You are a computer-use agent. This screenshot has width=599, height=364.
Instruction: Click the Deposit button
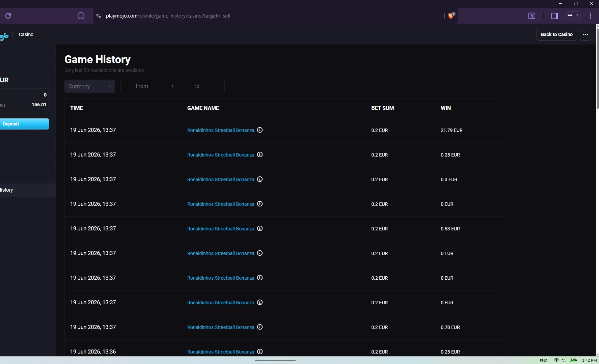pyautogui.click(x=24, y=124)
